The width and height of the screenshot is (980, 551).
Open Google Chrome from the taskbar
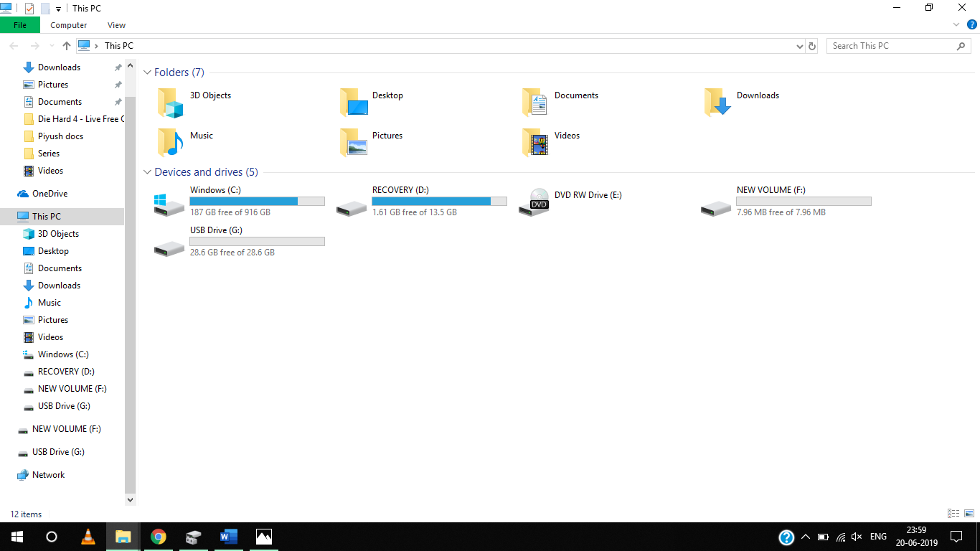[159, 537]
